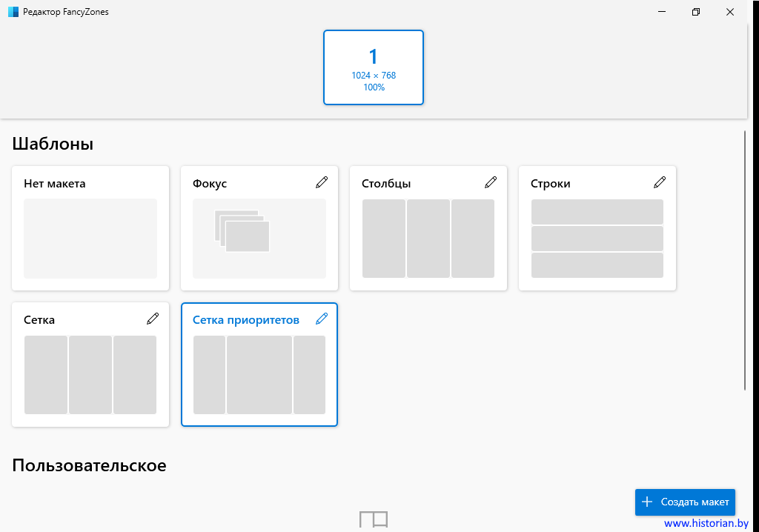
Task: Maximize the FancyZones editor window
Action: click(695, 12)
